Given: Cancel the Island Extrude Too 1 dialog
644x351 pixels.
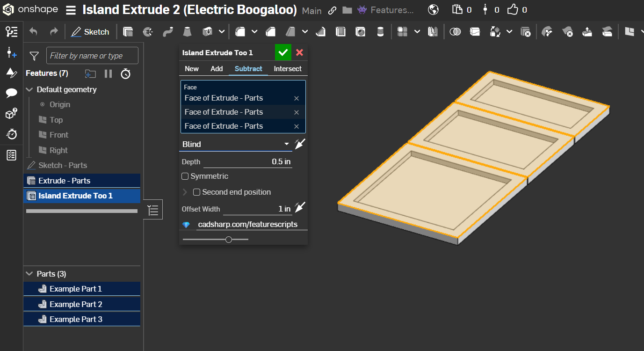Looking at the screenshot, I should click(300, 52).
